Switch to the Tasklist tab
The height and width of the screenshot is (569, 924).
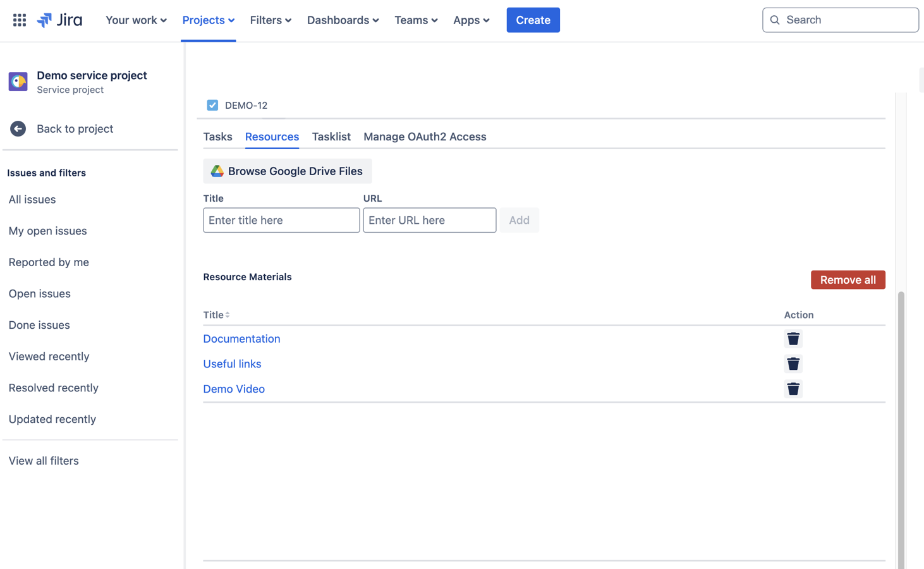331,137
